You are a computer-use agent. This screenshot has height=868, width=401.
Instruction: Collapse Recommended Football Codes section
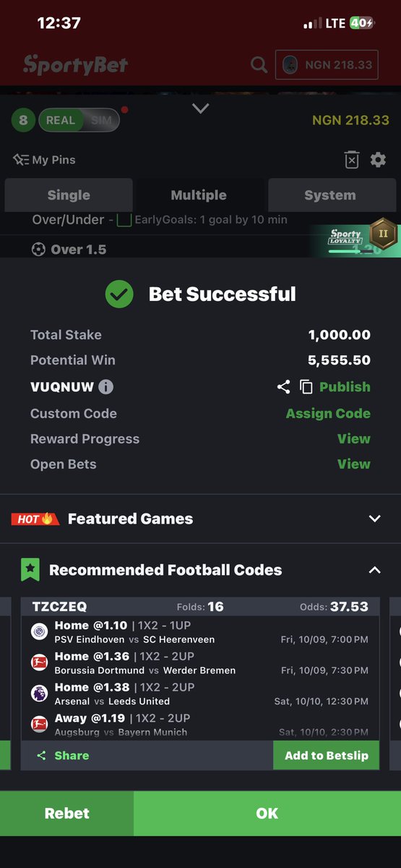[374, 570]
